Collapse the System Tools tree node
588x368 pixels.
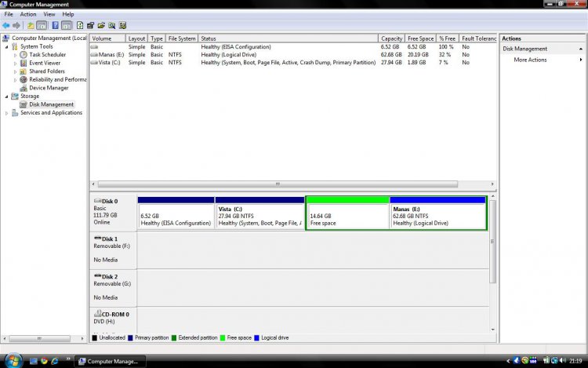6,47
